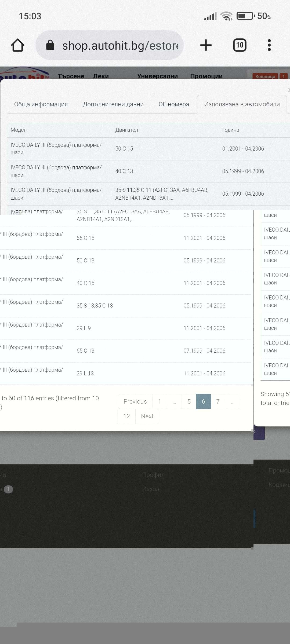Select engine cell 50 C 13
The width and height of the screenshot is (290, 644).
pyautogui.click(x=85, y=261)
